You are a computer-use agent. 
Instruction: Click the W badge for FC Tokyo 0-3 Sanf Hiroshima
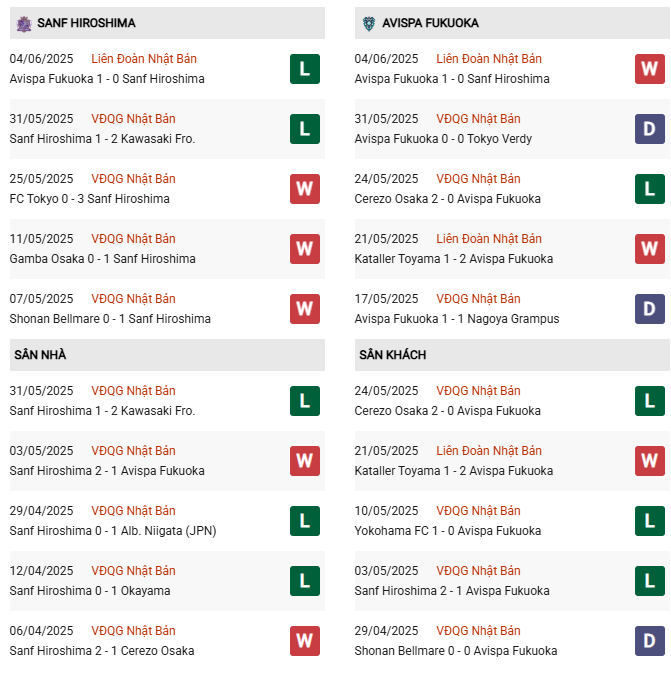[x=305, y=189]
